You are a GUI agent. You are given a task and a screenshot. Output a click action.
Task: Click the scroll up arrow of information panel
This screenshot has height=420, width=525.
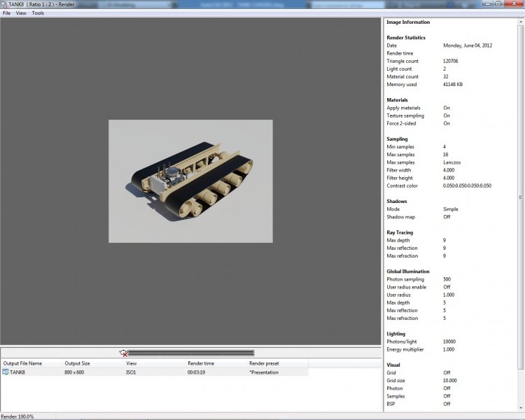click(520, 22)
